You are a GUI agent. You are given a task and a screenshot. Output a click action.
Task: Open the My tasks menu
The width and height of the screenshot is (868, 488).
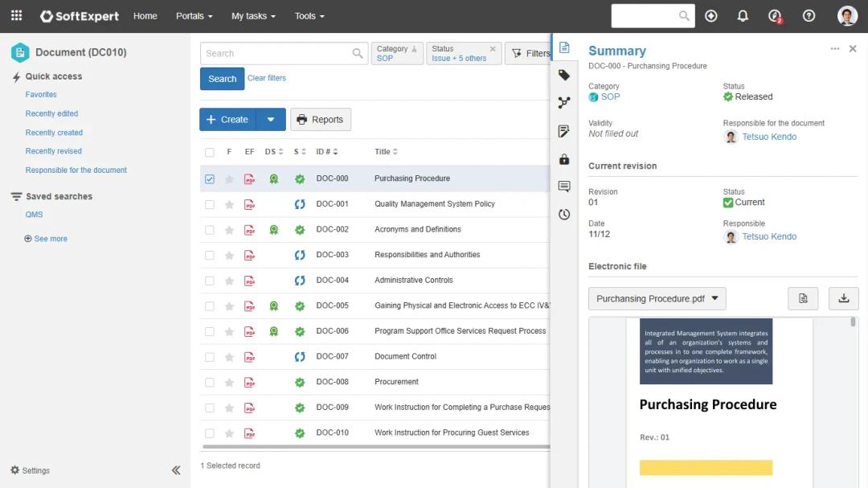(253, 16)
